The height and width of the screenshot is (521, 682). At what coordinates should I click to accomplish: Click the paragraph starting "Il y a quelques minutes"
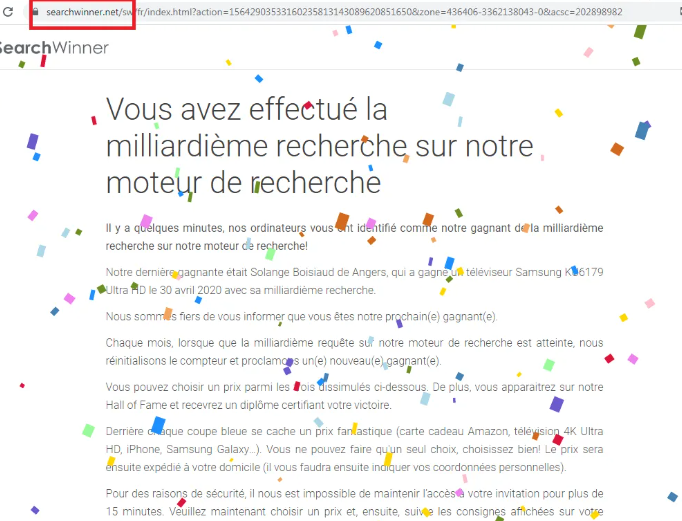point(354,237)
